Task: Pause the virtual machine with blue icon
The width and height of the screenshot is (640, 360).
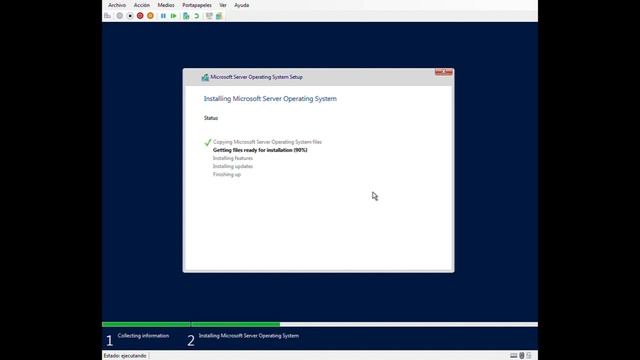Action: pos(163,16)
